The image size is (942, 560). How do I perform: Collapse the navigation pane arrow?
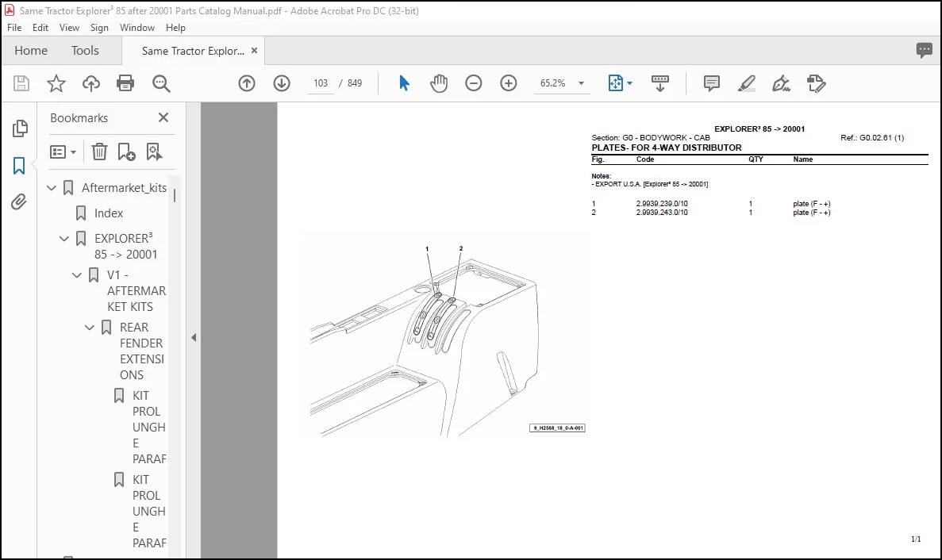click(194, 337)
